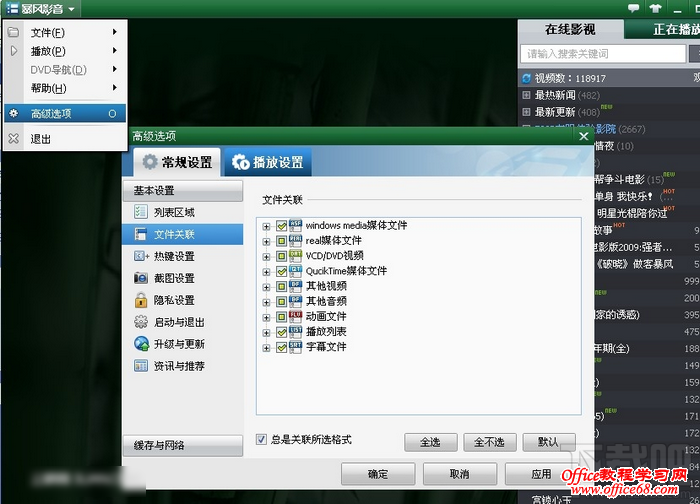Click the 其他音频 file type icon
Screen dimensions: 700x504
(296, 301)
